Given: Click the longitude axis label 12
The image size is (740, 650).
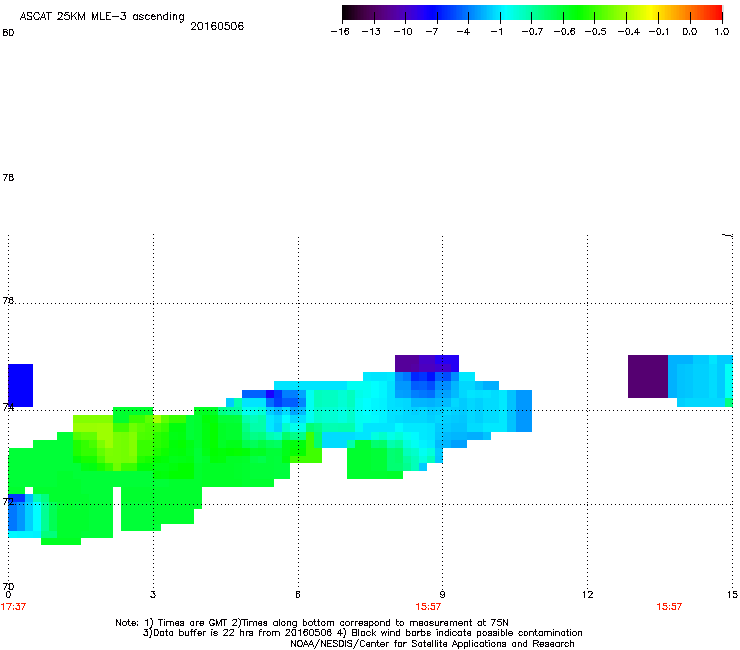Looking at the screenshot, I should click(588, 595).
